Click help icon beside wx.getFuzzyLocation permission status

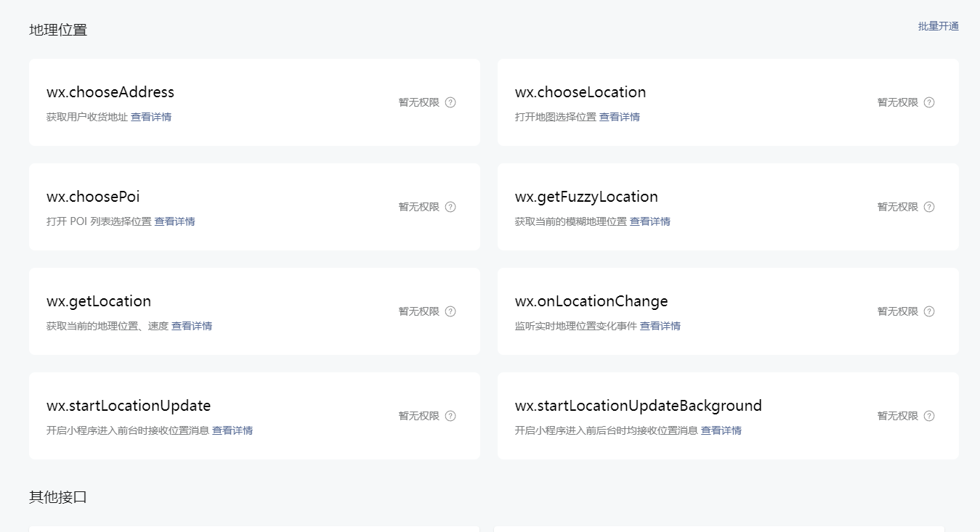pyautogui.click(x=929, y=207)
